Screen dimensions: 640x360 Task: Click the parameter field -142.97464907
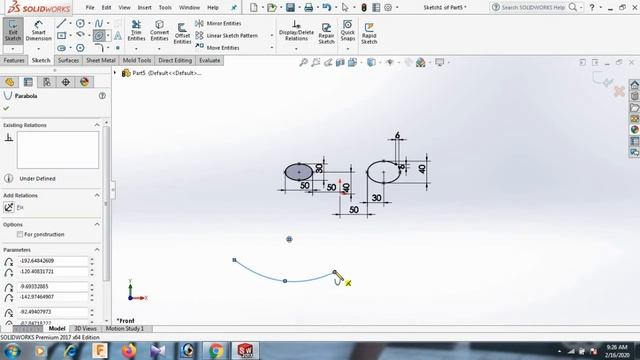pos(53,297)
